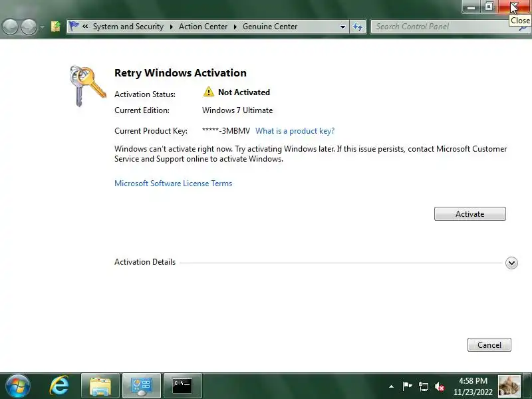Screen dimensions: 532x399
Task: Click the Action Center flag icon in address bar
Action: click(73, 26)
